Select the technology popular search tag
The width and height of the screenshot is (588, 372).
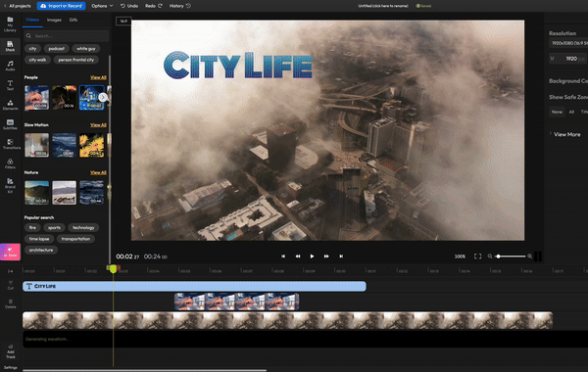pos(83,228)
